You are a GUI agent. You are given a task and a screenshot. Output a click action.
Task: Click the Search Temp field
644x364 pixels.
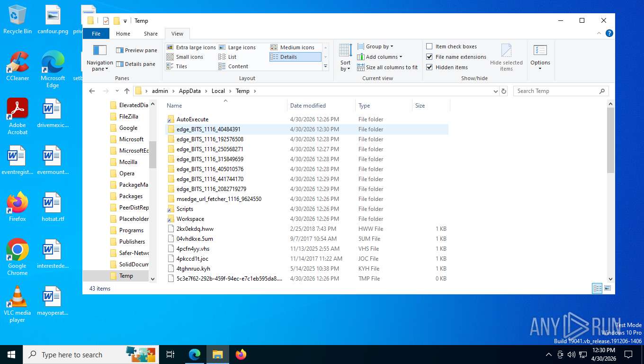[x=561, y=91]
